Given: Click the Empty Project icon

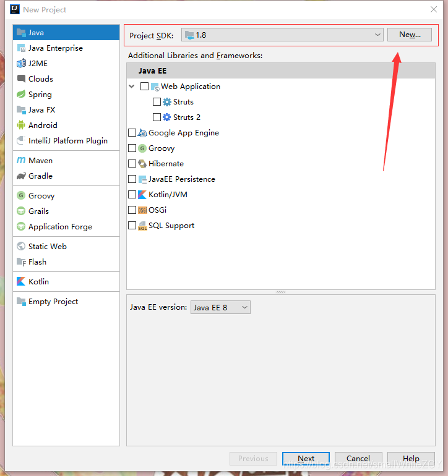Looking at the screenshot, I should coord(21,302).
